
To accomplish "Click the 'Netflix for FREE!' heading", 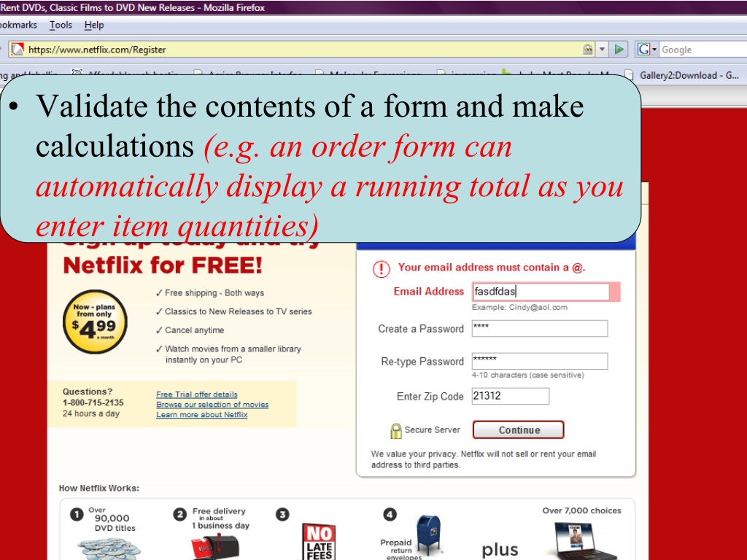I will coord(163,265).
